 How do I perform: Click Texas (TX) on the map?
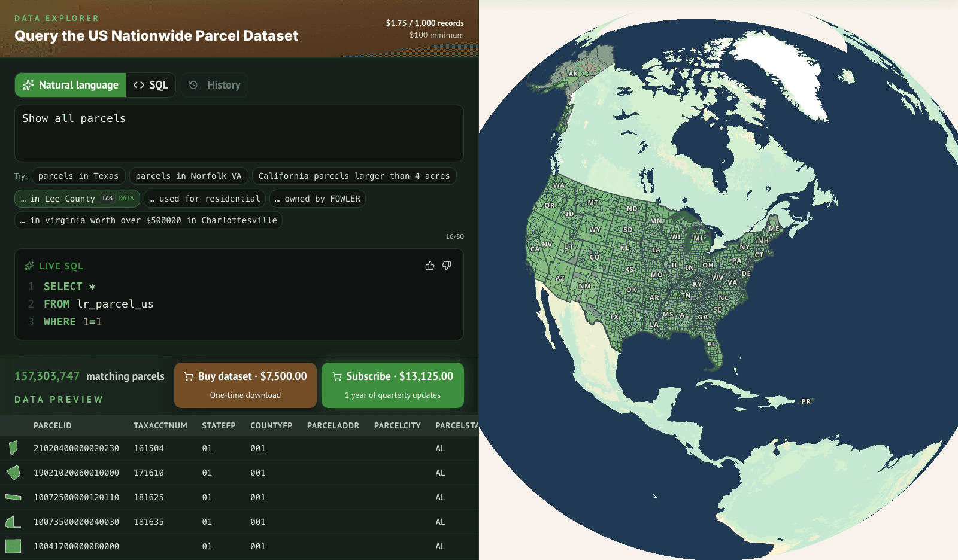point(614,316)
